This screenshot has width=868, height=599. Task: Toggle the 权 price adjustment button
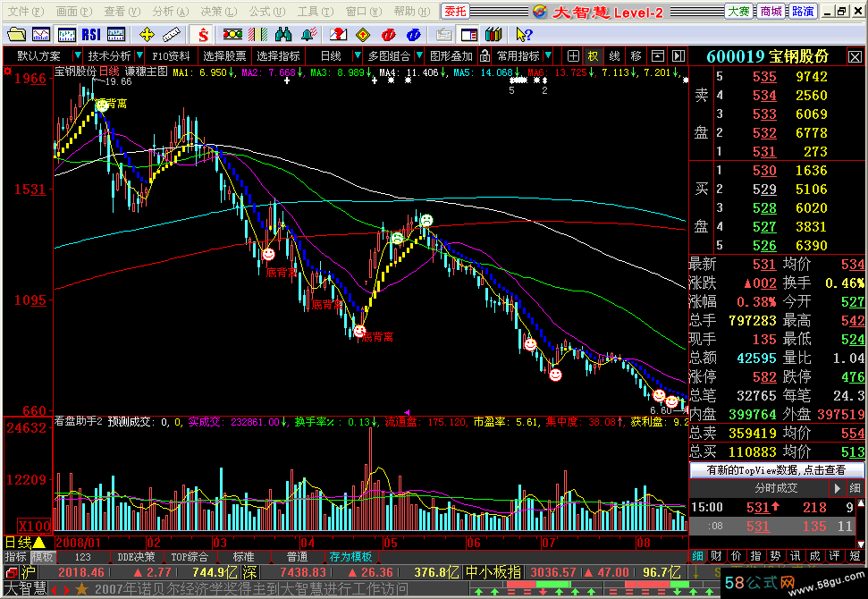pyautogui.click(x=593, y=55)
